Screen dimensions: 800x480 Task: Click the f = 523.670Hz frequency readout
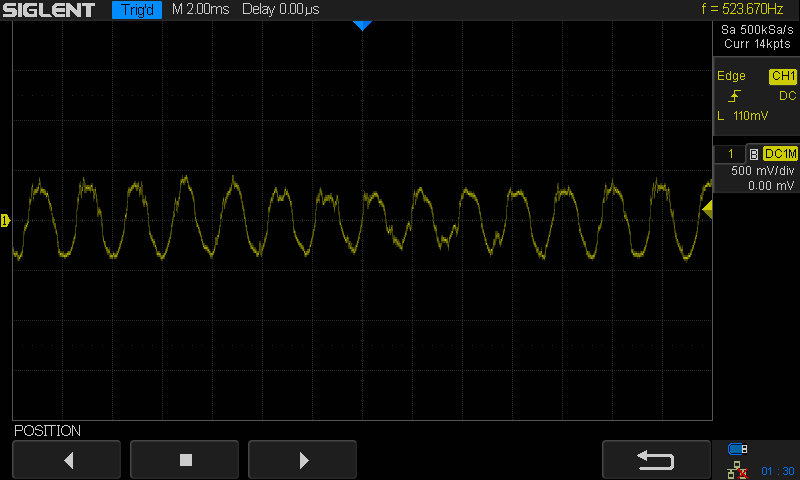click(x=742, y=9)
